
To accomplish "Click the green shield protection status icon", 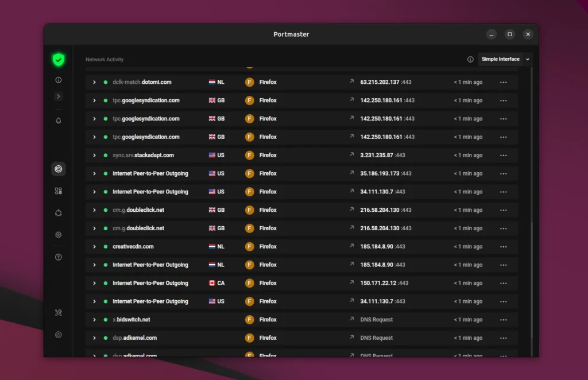I will (58, 59).
